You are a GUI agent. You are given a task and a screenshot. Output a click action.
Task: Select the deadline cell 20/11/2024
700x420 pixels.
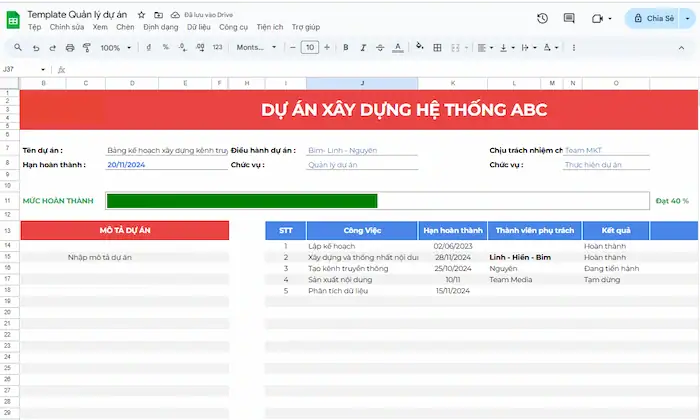[167, 165]
